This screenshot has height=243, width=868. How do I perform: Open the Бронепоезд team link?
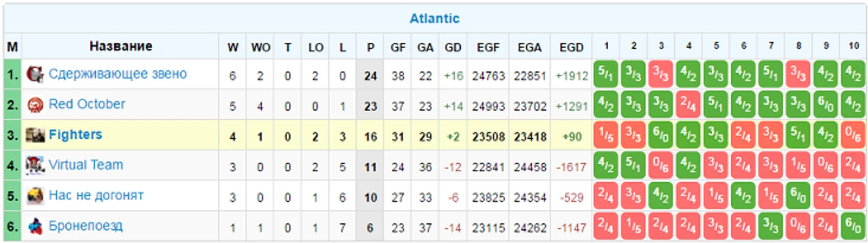click(x=86, y=226)
